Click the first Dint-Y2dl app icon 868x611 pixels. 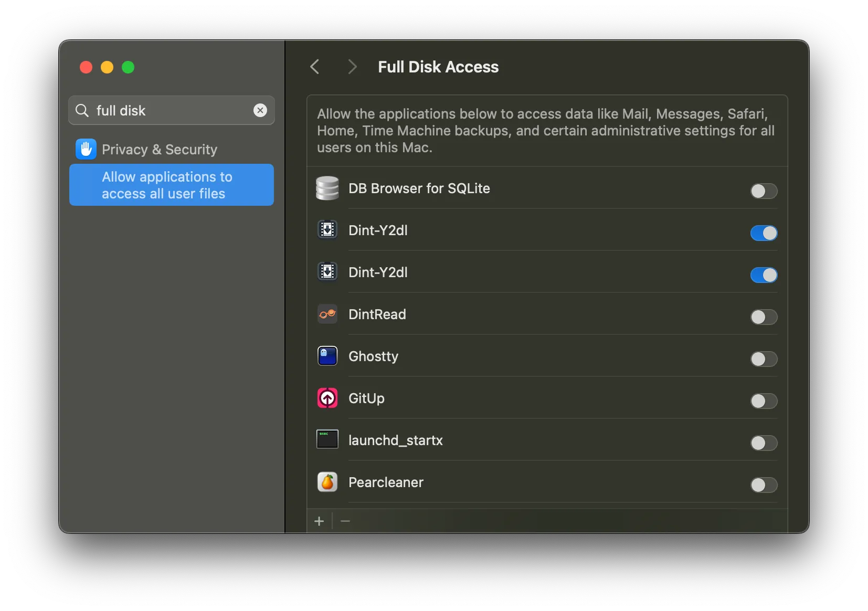pyautogui.click(x=327, y=230)
